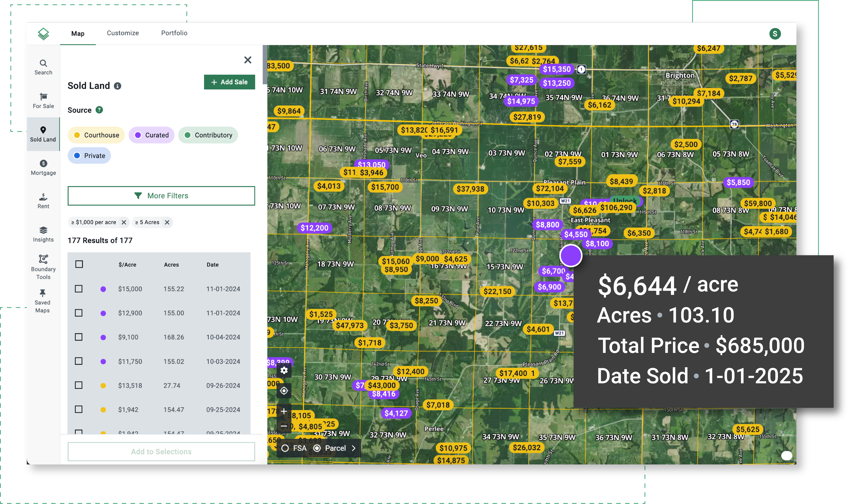Click the $72,104 map price label
Screen dimensions: 850x504
coord(550,189)
